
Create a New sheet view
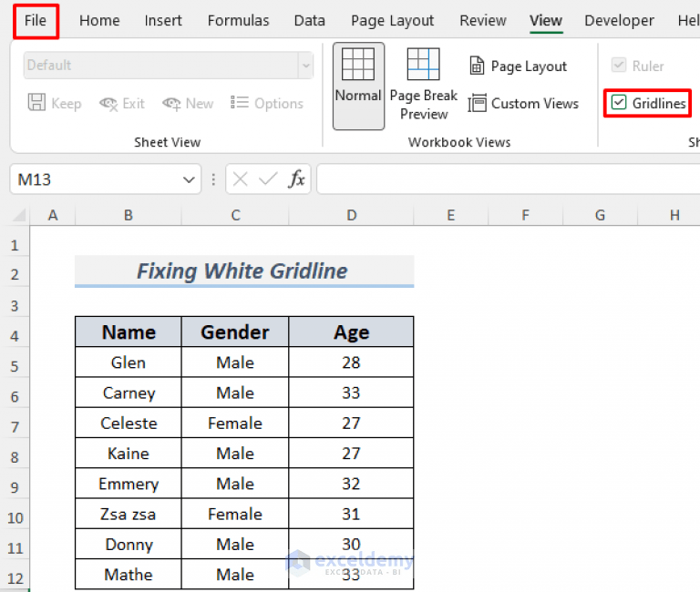[188, 104]
